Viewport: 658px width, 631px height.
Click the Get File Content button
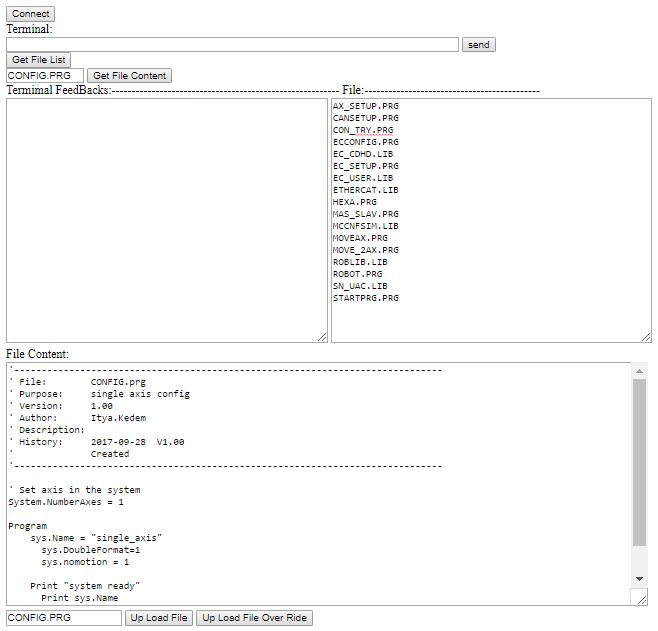(129, 76)
